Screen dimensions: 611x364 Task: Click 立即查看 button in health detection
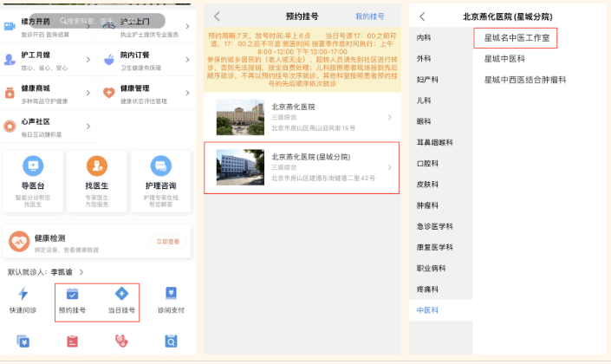167,242
